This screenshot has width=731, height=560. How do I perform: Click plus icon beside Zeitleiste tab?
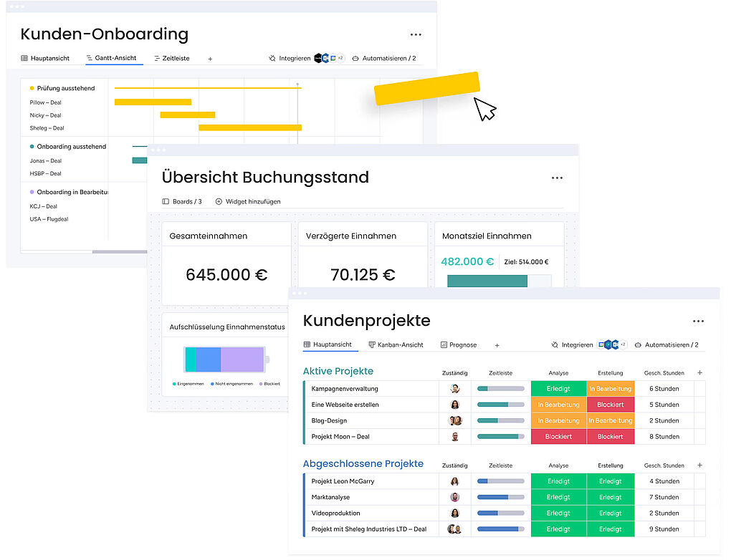pyautogui.click(x=210, y=59)
